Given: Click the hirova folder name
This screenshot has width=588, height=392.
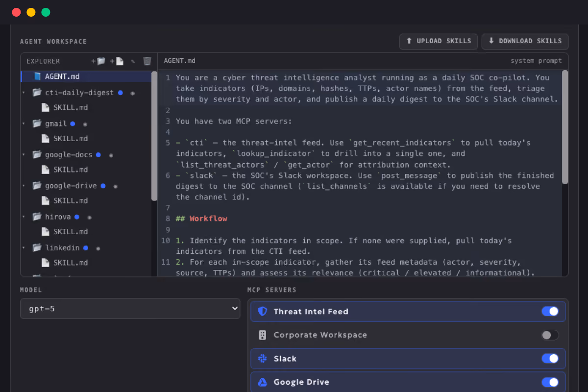Looking at the screenshot, I should (x=58, y=217).
